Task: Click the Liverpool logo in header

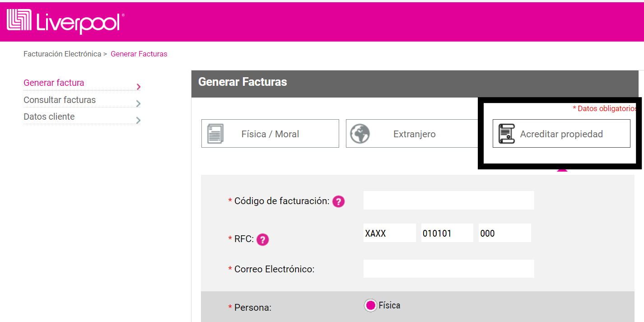Action: click(x=65, y=22)
